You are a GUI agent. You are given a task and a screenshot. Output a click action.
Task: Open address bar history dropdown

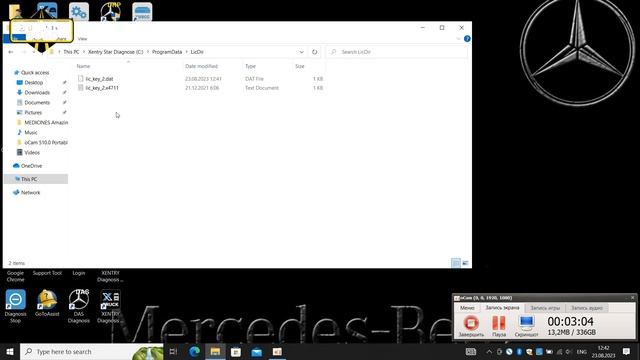pos(301,52)
